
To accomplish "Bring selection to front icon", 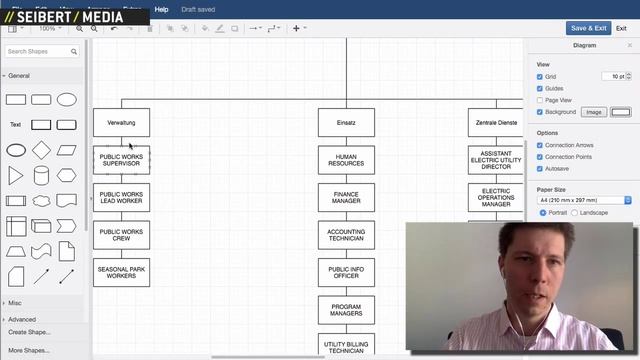I will 170,29.
